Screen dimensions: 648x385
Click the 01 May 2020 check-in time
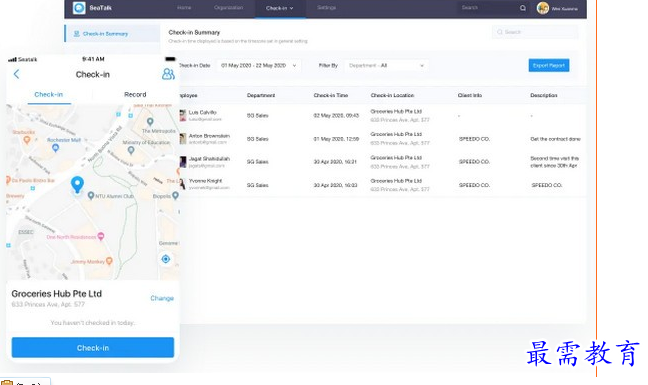coord(336,139)
